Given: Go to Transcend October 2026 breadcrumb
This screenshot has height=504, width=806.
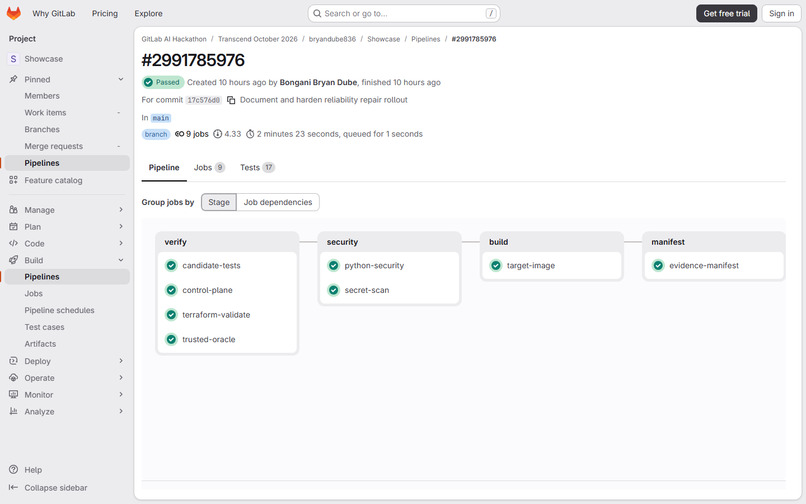Looking at the screenshot, I should 258,39.
